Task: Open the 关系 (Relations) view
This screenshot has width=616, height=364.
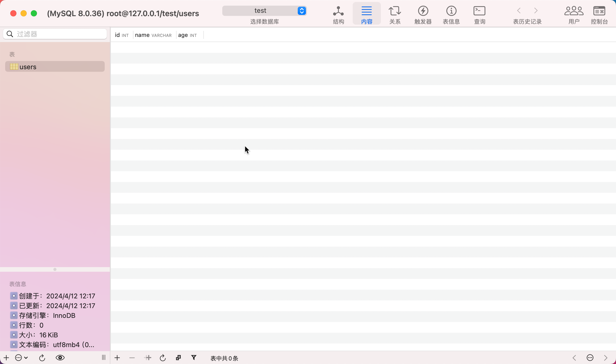Action: point(395,14)
